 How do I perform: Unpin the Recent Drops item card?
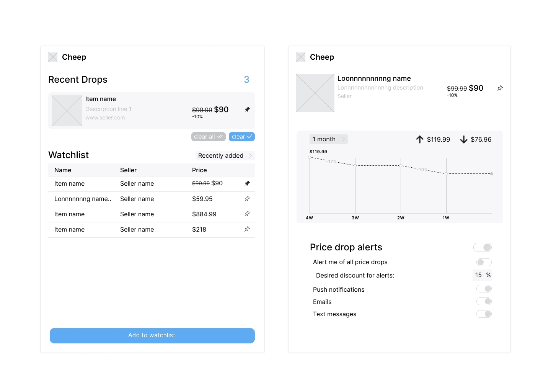[x=247, y=109]
